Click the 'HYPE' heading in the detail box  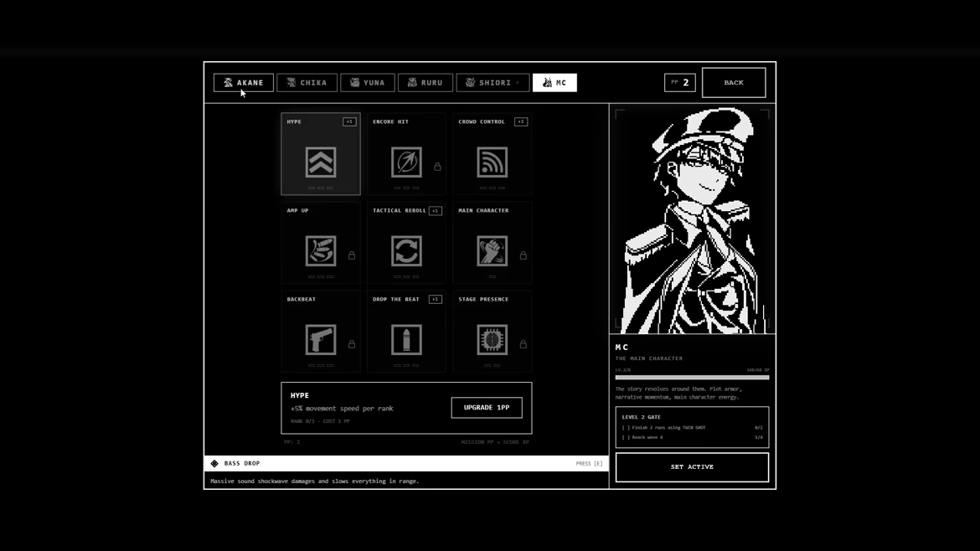[x=299, y=395]
